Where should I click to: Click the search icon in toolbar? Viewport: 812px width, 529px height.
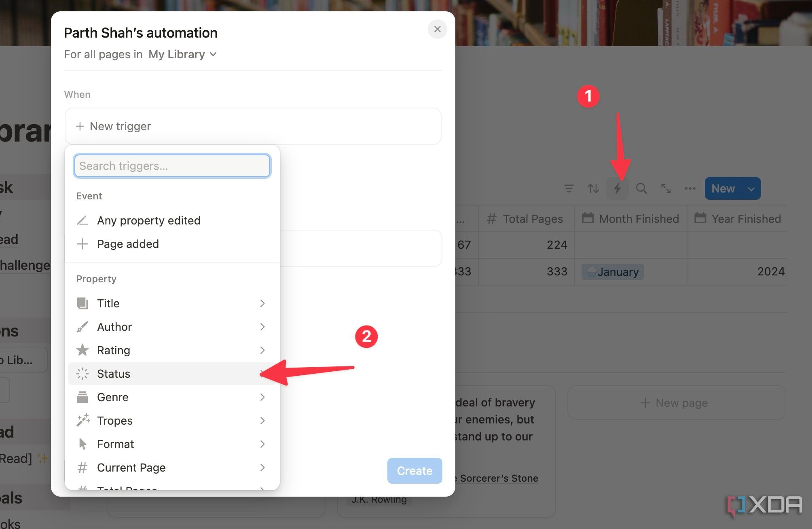[x=642, y=189]
